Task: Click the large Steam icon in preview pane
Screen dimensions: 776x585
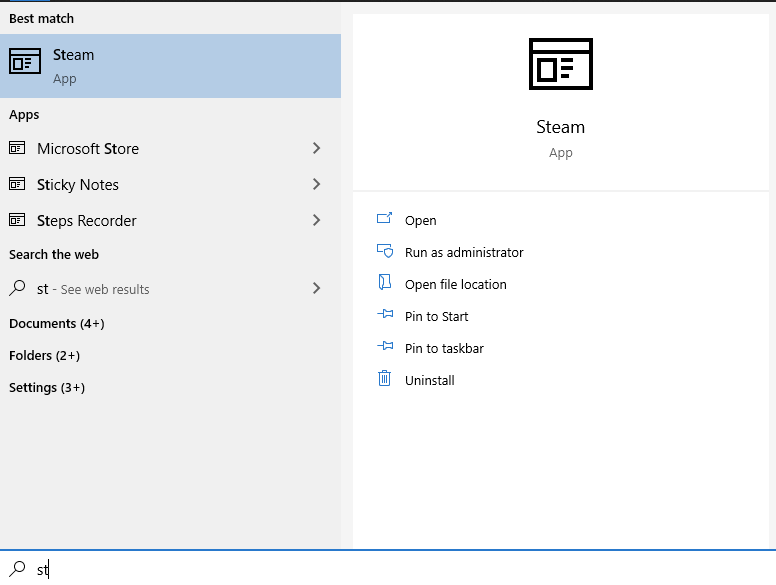Action: point(561,64)
